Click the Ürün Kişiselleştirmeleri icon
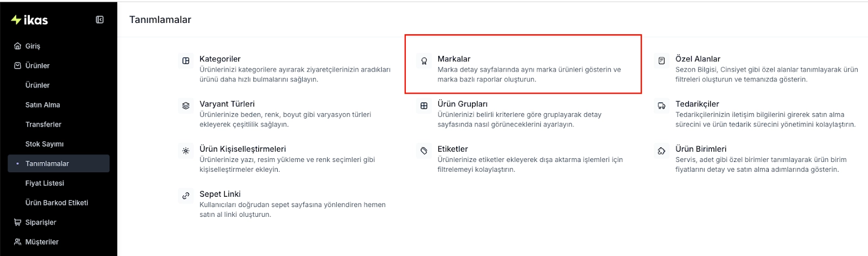 [186, 151]
